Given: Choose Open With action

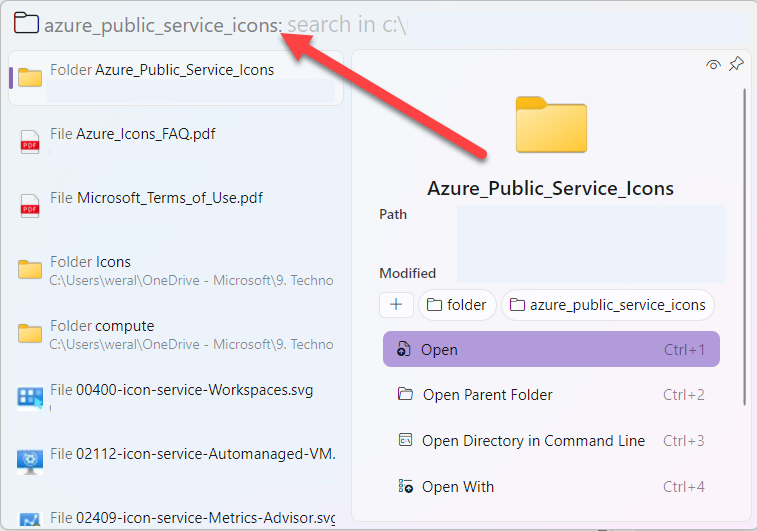Looking at the screenshot, I should 551,486.
